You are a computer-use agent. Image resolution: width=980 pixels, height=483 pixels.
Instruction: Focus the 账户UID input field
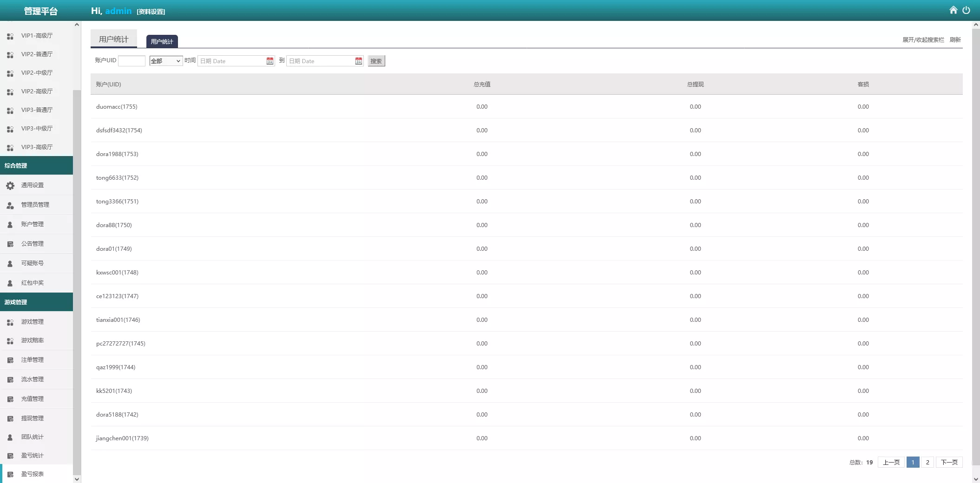pyautogui.click(x=132, y=61)
